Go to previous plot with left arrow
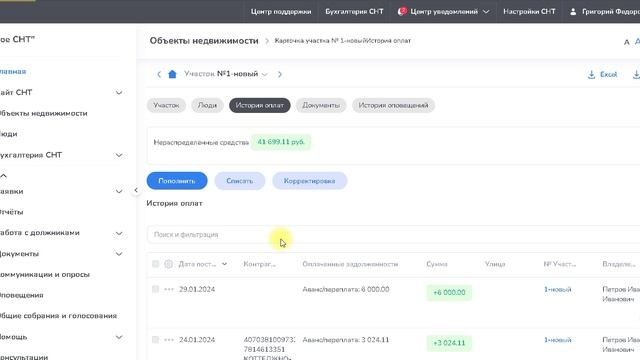The height and width of the screenshot is (360, 640). pyautogui.click(x=159, y=74)
